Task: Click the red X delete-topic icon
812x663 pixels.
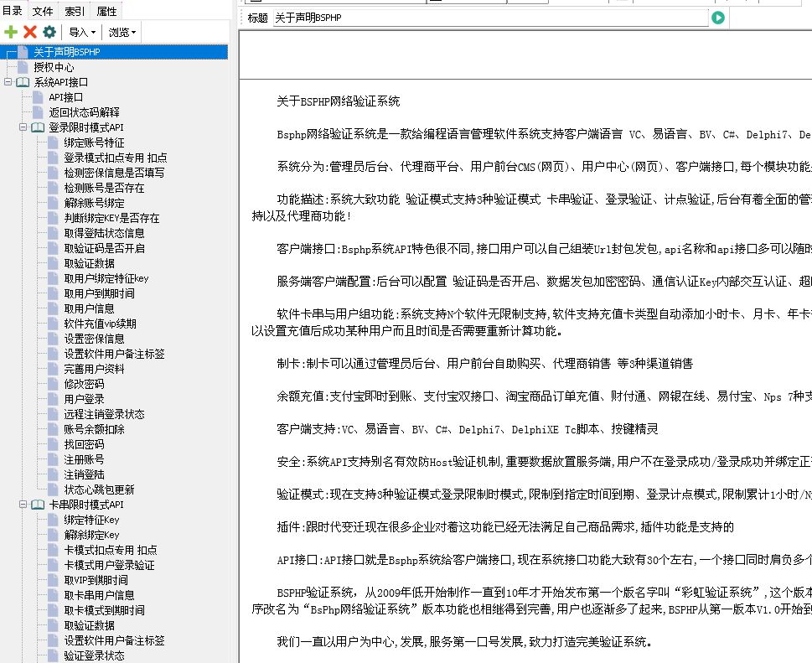Action: pyautogui.click(x=30, y=32)
